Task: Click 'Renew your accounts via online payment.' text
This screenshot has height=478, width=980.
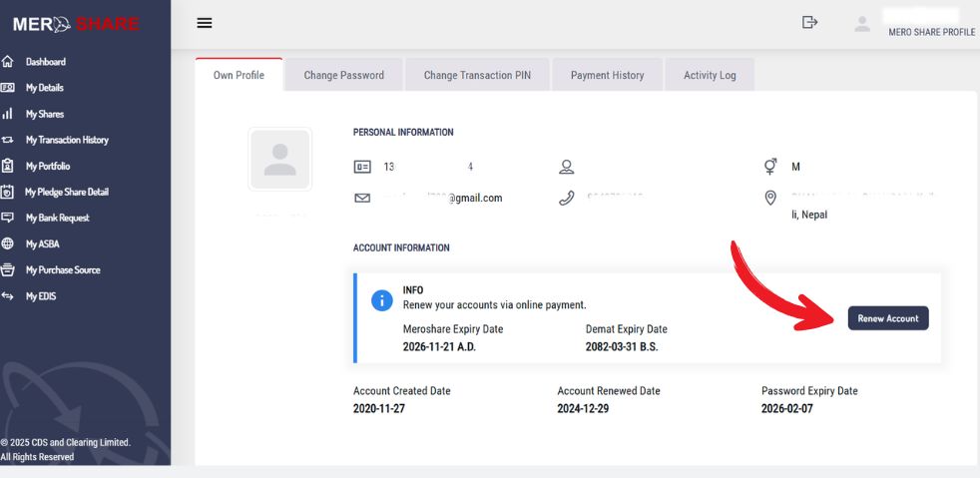Action: pyautogui.click(x=494, y=305)
